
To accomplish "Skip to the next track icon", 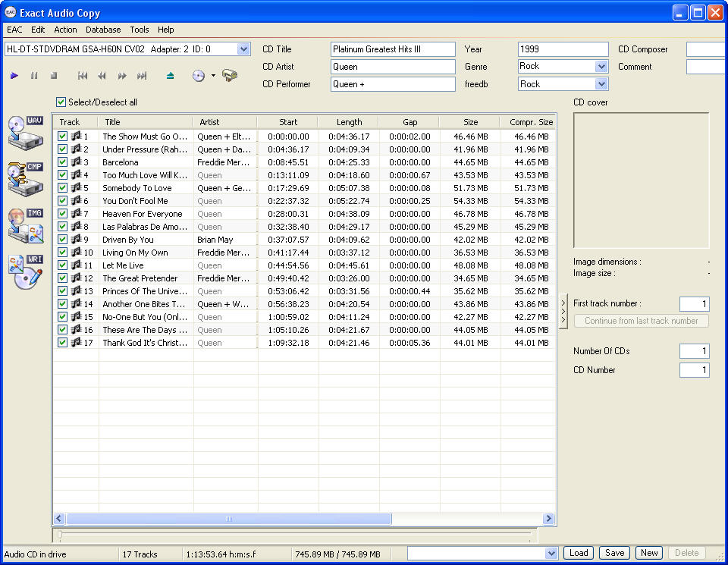I will tap(142, 76).
